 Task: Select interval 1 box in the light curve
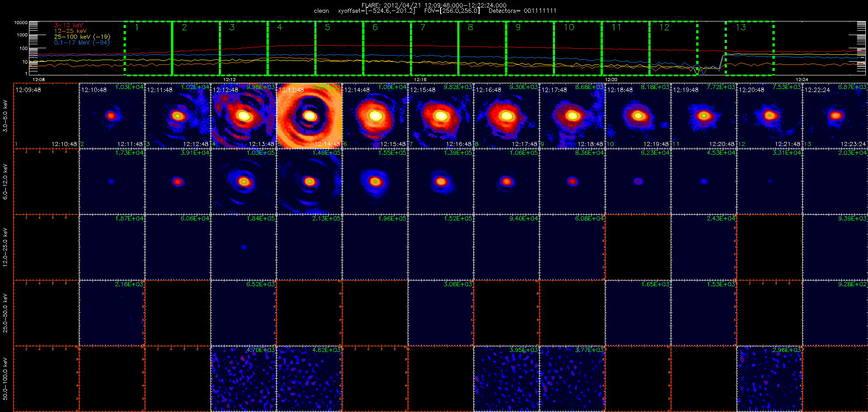(x=148, y=48)
